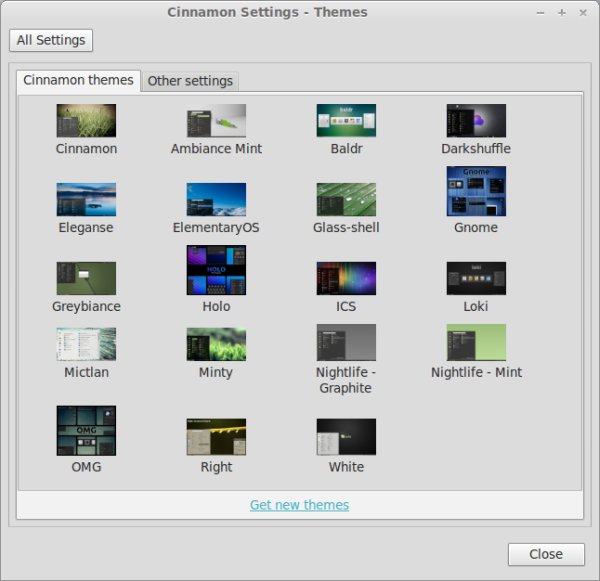Select the White theme thumbnail
Screen dimensions: 600x581
click(346, 437)
